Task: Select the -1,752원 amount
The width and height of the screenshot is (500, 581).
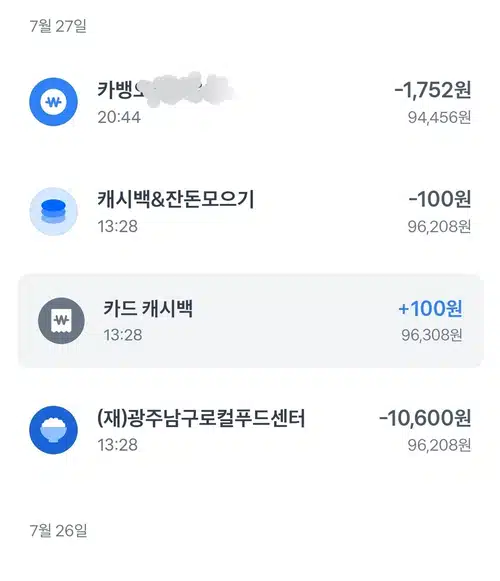Action: [433, 90]
